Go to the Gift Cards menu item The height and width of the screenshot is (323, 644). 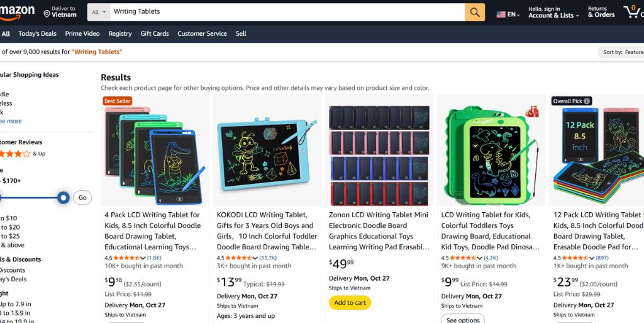pos(155,34)
